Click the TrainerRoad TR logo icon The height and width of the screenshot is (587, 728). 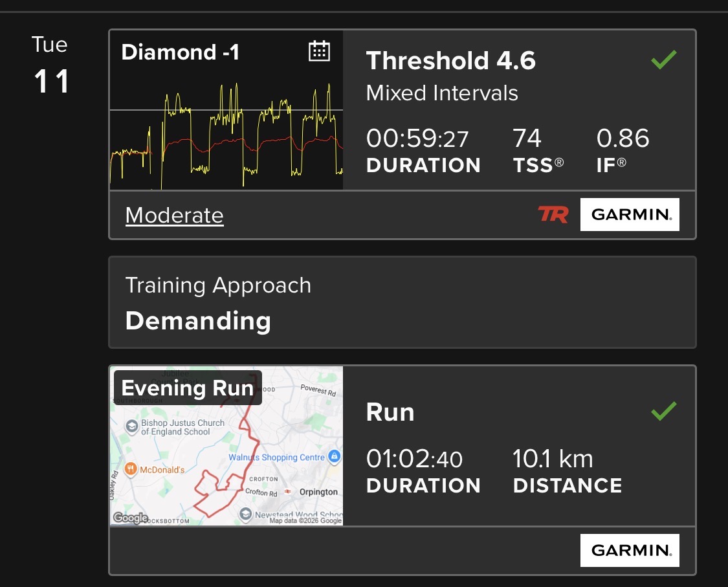point(553,215)
